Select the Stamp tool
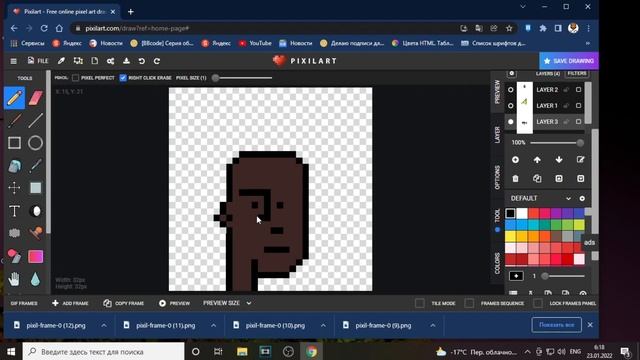The image size is (640, 360). click(x=36, y=233)
